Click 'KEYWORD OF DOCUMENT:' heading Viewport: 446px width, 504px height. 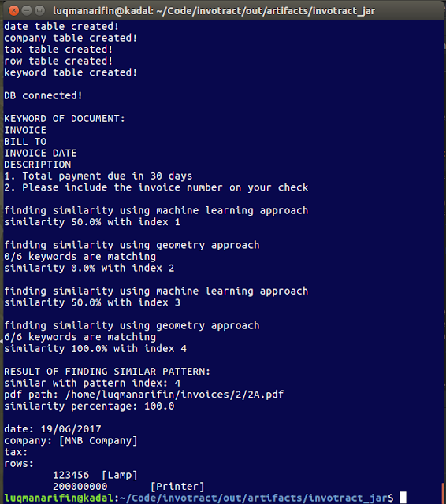65,119
